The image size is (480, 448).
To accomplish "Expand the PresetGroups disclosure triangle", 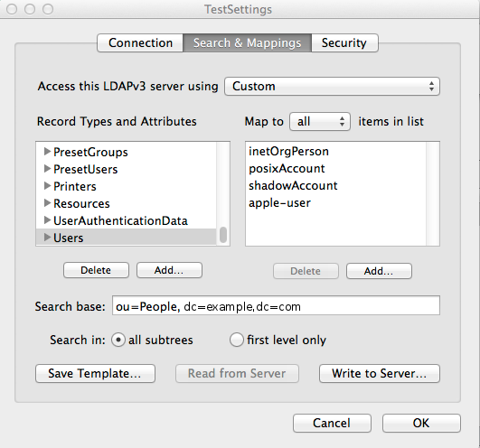I will click(47, 152).
